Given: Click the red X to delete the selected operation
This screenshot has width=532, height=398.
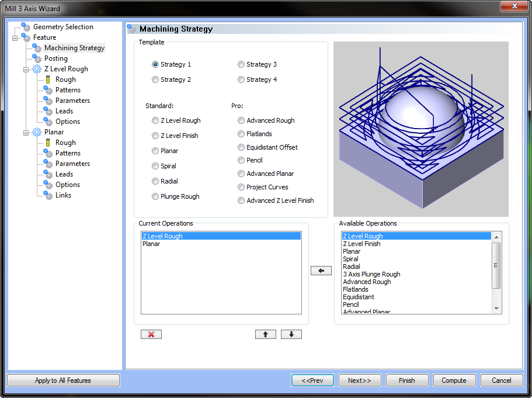Looking at the screenshot, I should pos(151,334).
